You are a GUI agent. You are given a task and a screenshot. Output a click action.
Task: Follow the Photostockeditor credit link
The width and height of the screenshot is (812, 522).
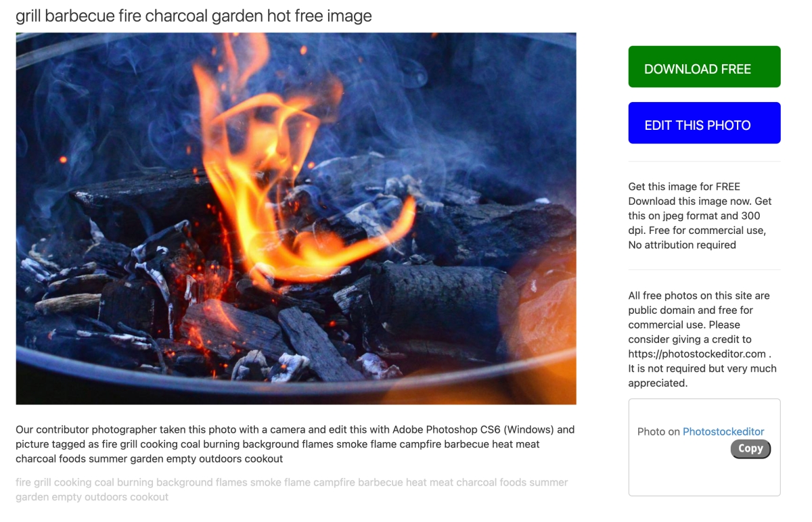click(723, 431)
